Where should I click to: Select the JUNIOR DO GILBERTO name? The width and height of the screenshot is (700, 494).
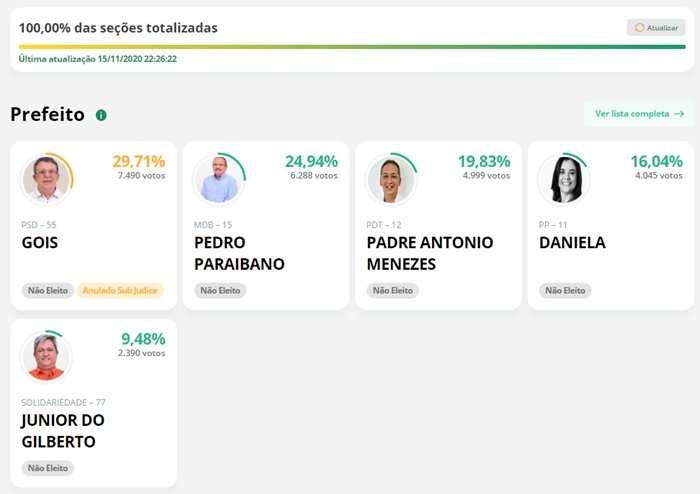pos(63,431)
